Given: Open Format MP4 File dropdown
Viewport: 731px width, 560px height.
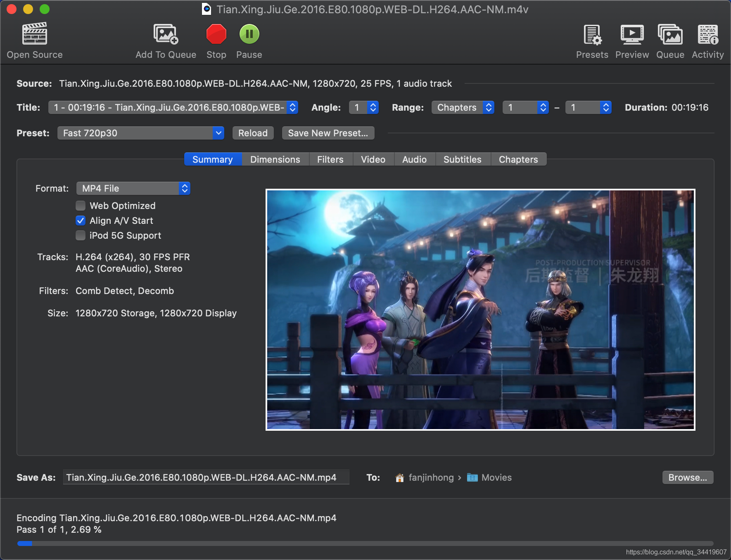Looking at the screenshot, I should tap(133, 188).
